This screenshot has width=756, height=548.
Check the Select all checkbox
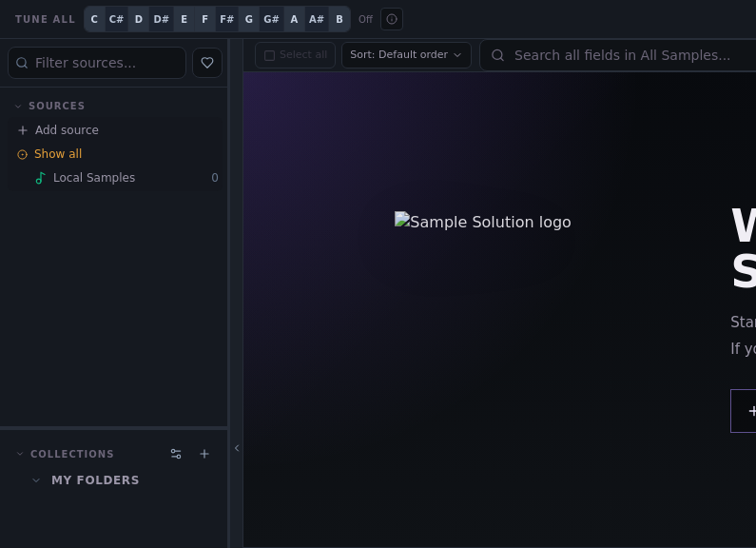click(x=269, y=55)
